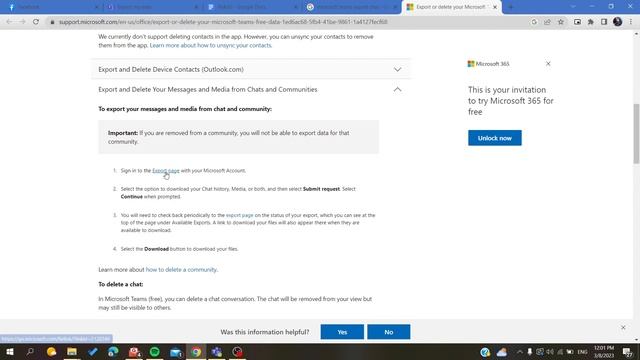Open notification center in taskbar
Image resolution: width=640 pixels, height=360 pixels.
click(x=627, y=352)
